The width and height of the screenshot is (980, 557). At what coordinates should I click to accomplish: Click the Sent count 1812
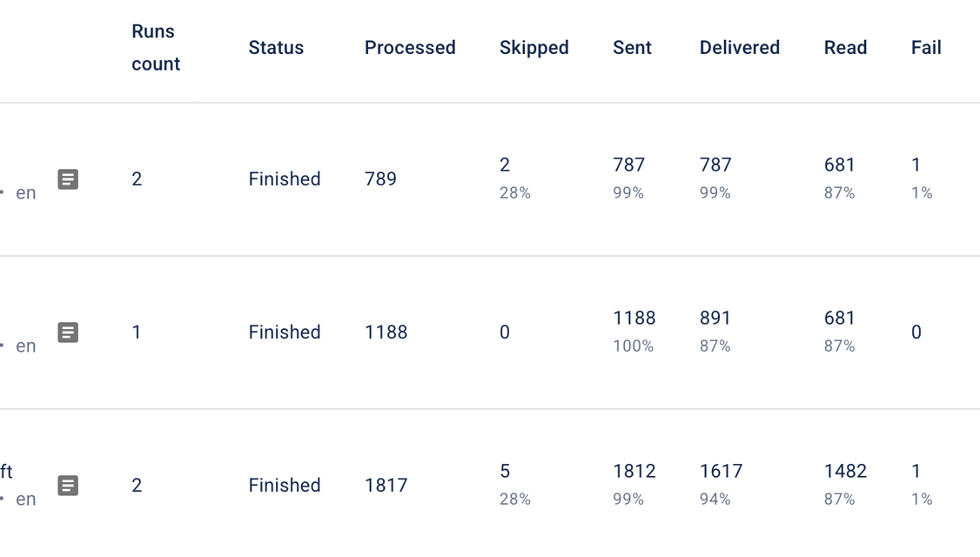point(634,472)
